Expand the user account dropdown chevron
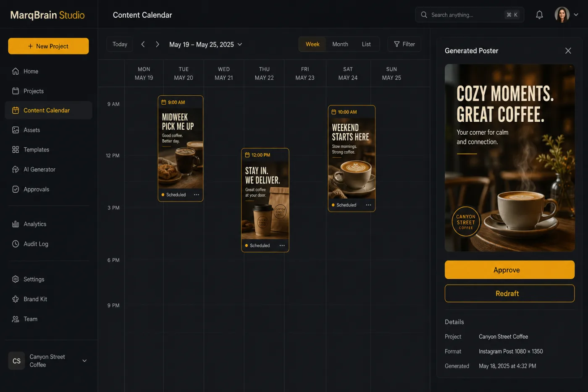Viewport: 588px width, 392px height. coord(576,15)
